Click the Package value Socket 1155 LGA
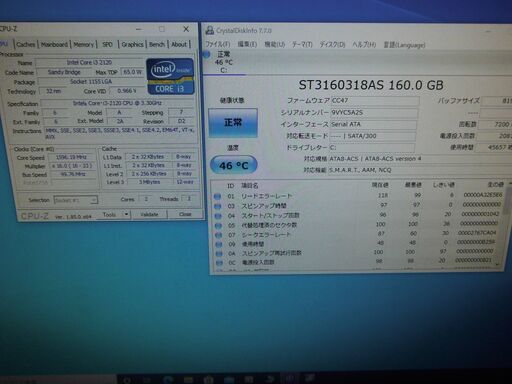This screenshot has height=384, width=512. pos(91,82)
